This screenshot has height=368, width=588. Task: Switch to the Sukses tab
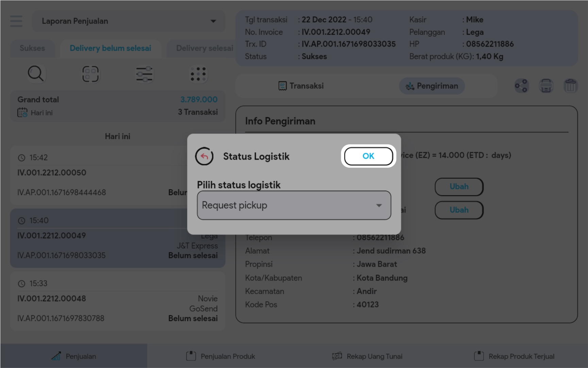tap(32, 48)
